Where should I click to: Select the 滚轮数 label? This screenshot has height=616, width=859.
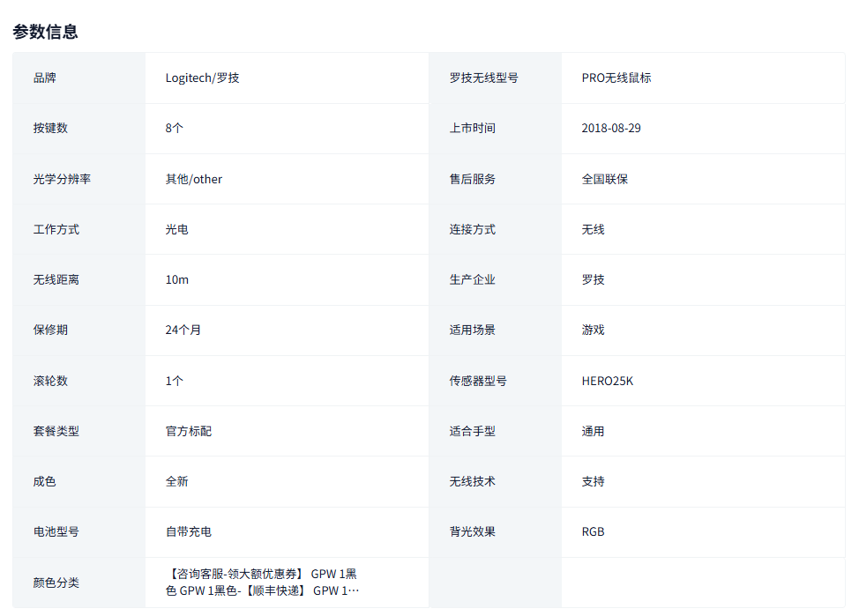pyautogui.click(x=50, y=381)
